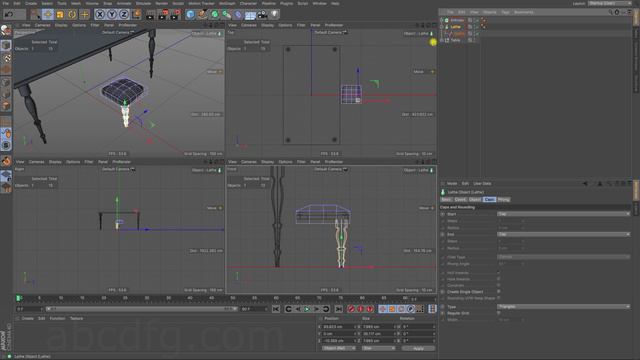
Task: Open the Start cap type dropdown
Action: pos(563,214)
